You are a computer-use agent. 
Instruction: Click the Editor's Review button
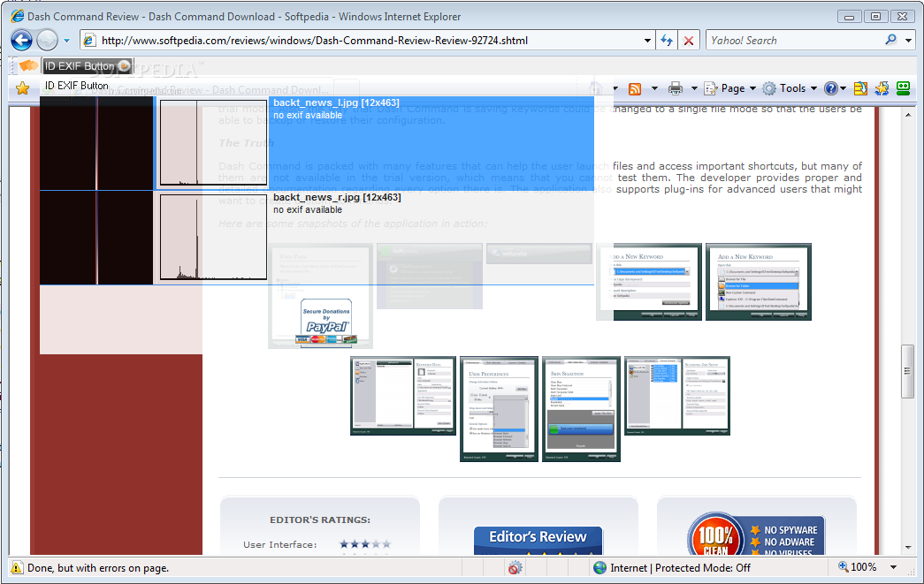(x=538, y=541)
